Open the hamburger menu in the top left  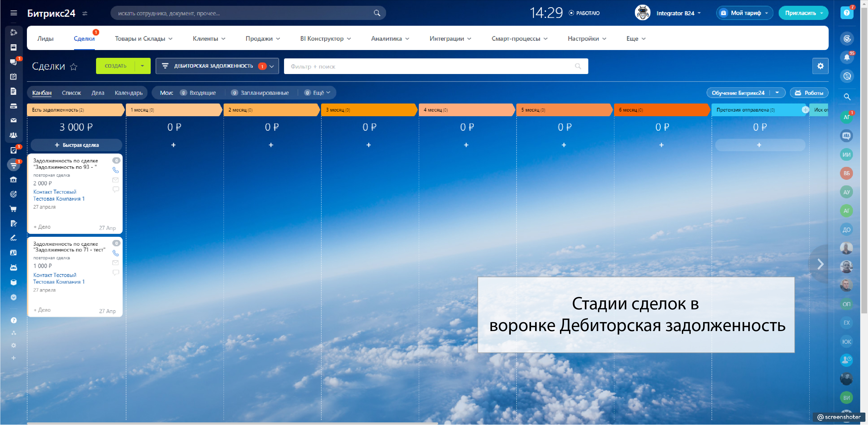[x=14, y=13]
